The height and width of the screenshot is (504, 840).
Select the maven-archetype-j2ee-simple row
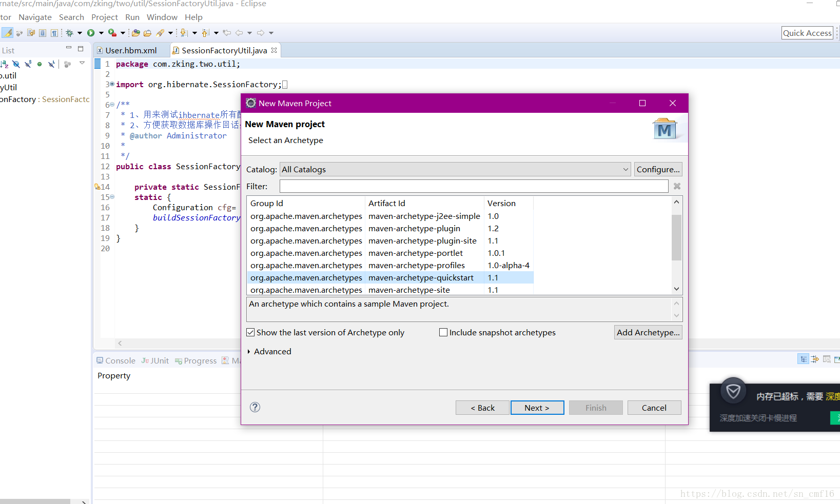pyautogui.click(x=390, y=216)
